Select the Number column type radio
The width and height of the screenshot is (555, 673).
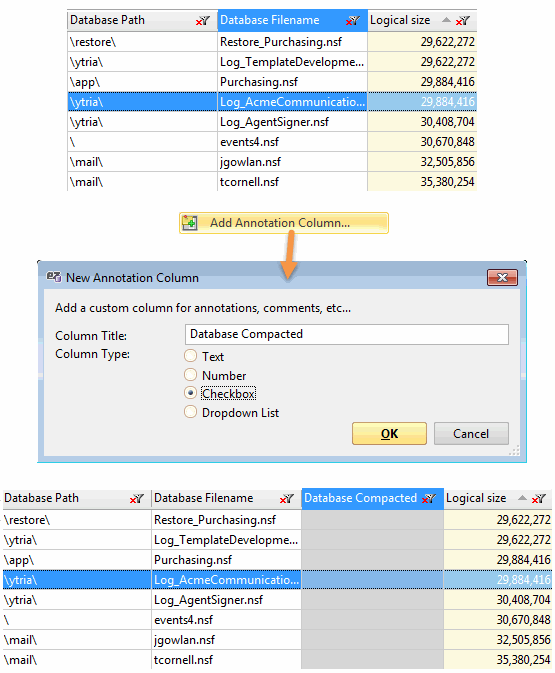click(x=190, y=375)
